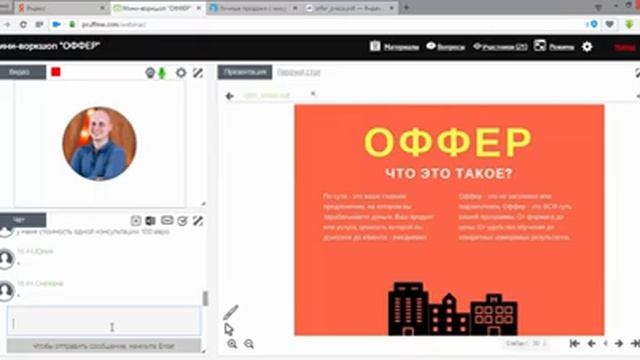Jump to the last slide
640x360 pixels.
click(x=635, y=343)
